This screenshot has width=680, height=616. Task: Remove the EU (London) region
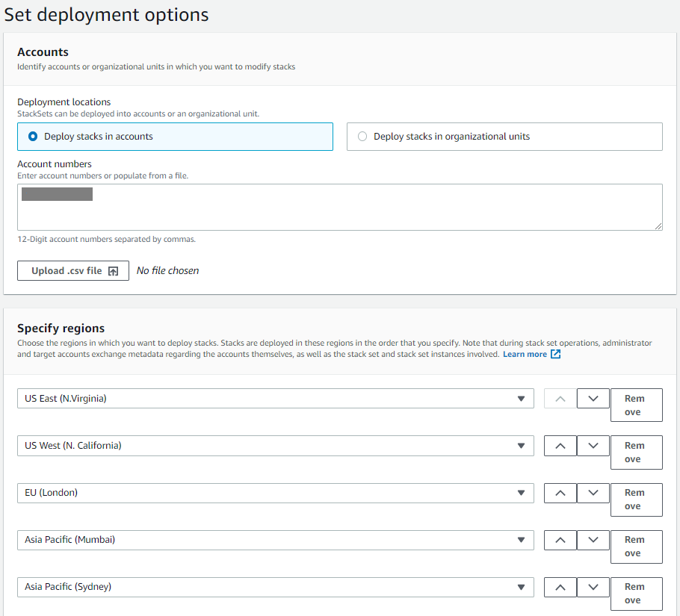coord(636,500)
